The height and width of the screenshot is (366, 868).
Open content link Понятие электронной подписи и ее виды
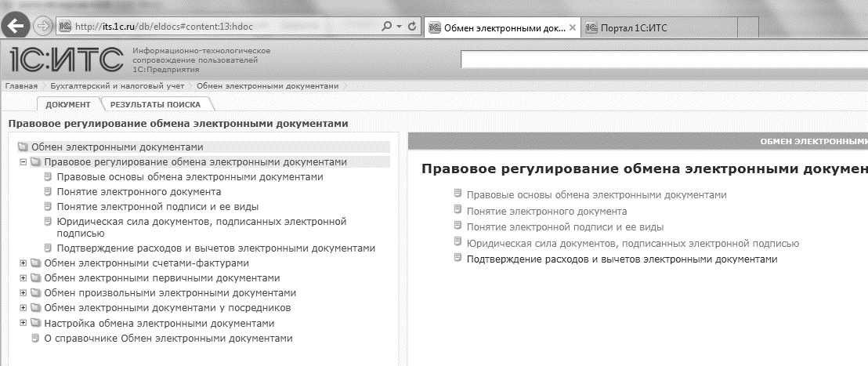tap(565, 227)
